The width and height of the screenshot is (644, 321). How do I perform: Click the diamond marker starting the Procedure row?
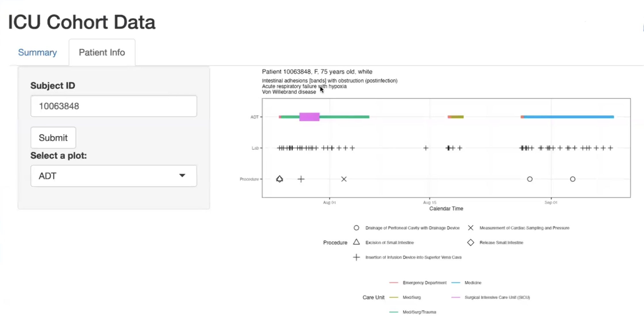[280, 179]
